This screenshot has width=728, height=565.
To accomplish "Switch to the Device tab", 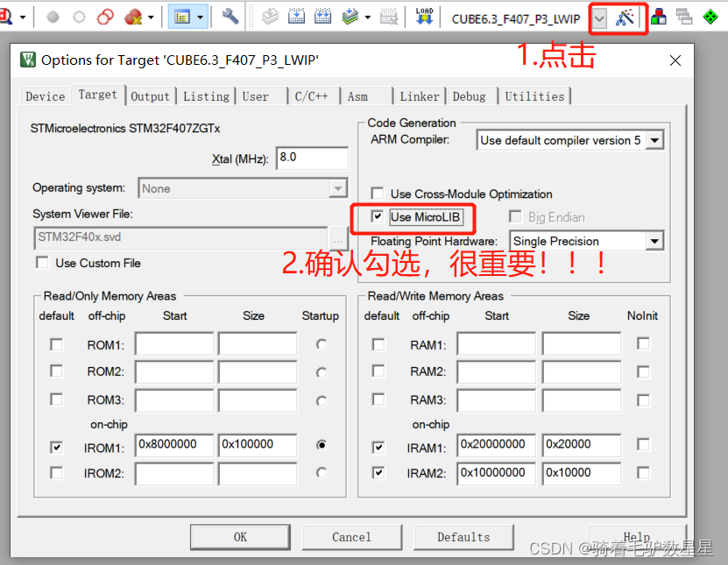I will coord(45,96).
